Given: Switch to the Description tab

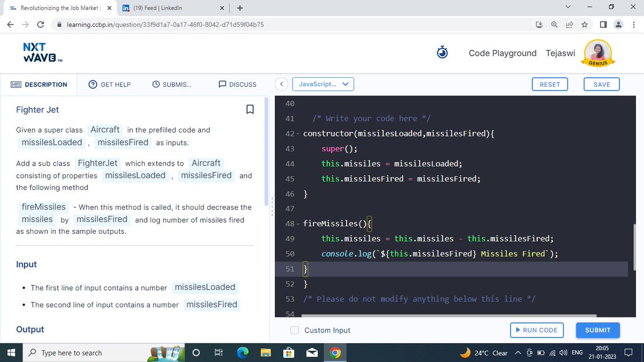Looking at the screenshot, I should (x=39, y=84).
